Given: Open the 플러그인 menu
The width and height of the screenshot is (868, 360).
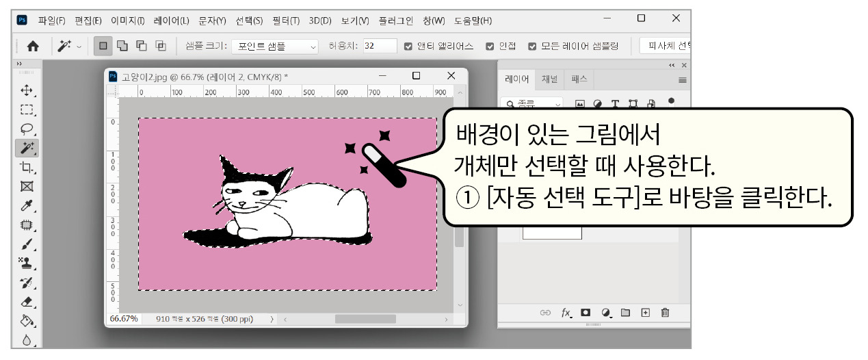Looking at the screenshot, I should pyautogui.click(x=396, y=21).
